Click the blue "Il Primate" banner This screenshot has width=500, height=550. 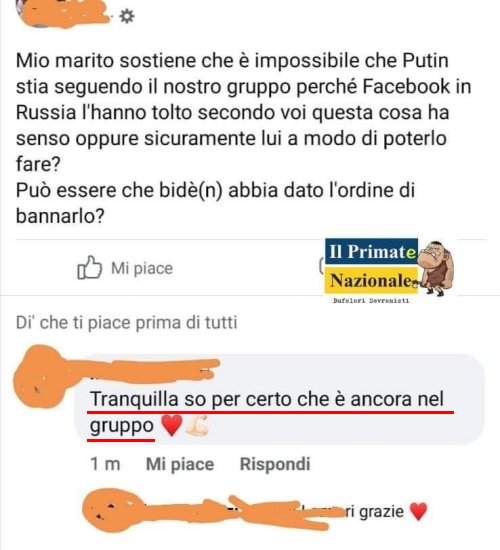coord(371,251)
